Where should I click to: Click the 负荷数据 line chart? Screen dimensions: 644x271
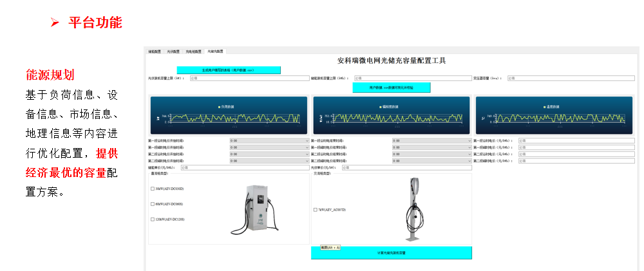[229, 115]
